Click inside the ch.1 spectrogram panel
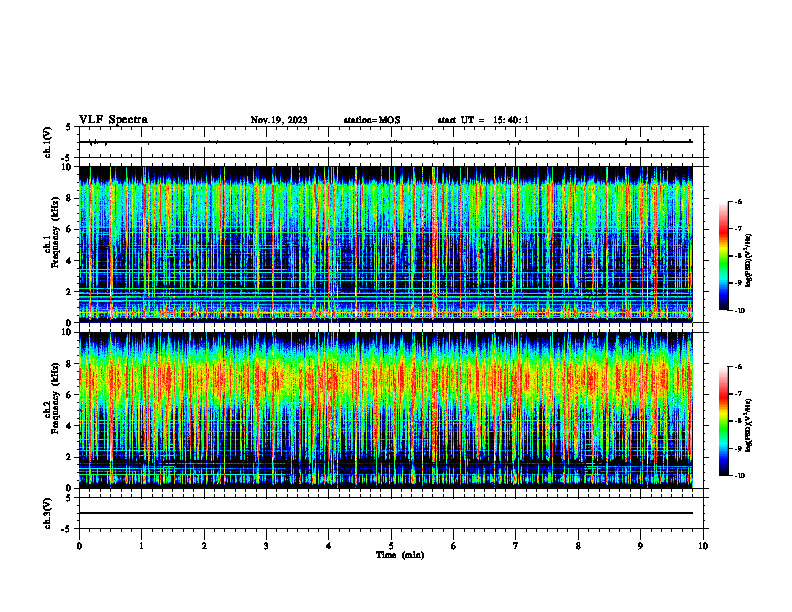 pos(386,244)
